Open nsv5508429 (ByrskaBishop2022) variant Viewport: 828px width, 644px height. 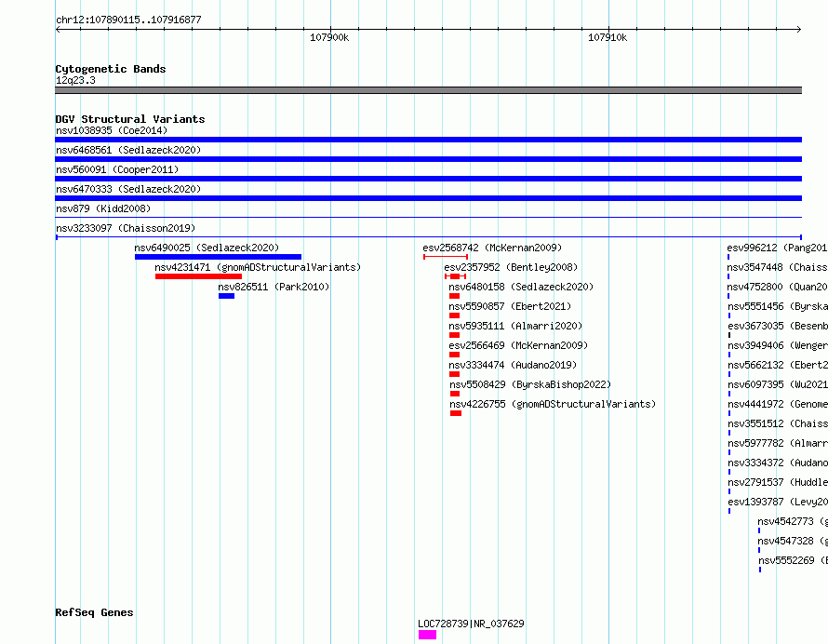(530, 384)
